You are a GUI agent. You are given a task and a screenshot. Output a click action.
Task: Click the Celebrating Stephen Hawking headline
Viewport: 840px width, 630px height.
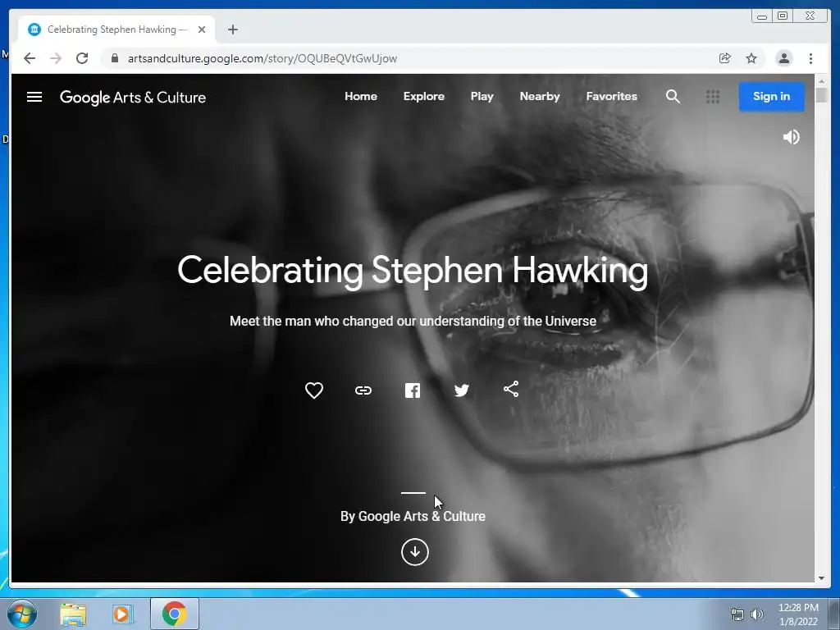(413, 271)
